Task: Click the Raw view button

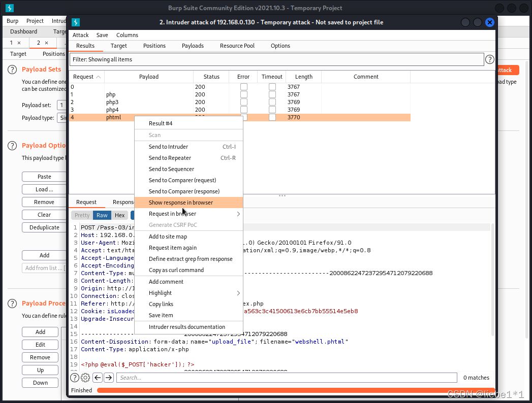Action: click(102, 215)
